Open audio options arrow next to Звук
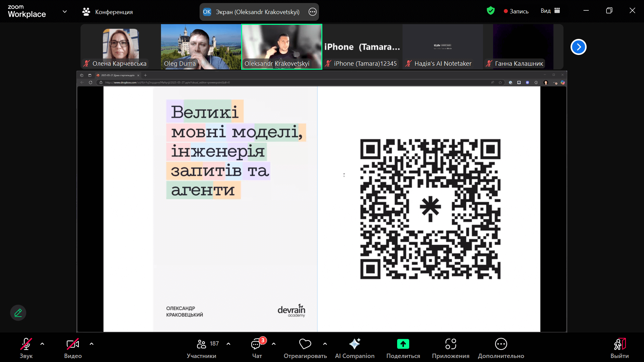Screen dimensions: 644x362 42,344
